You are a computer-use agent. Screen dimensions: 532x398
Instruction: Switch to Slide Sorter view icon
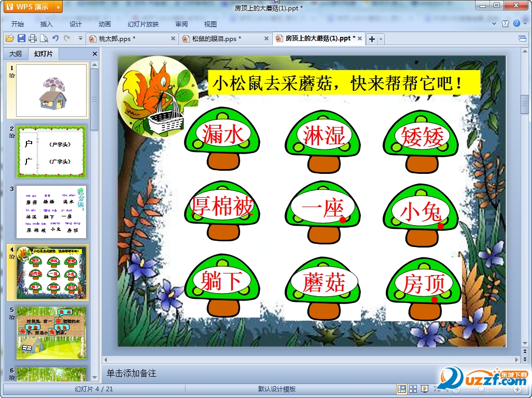413,389
